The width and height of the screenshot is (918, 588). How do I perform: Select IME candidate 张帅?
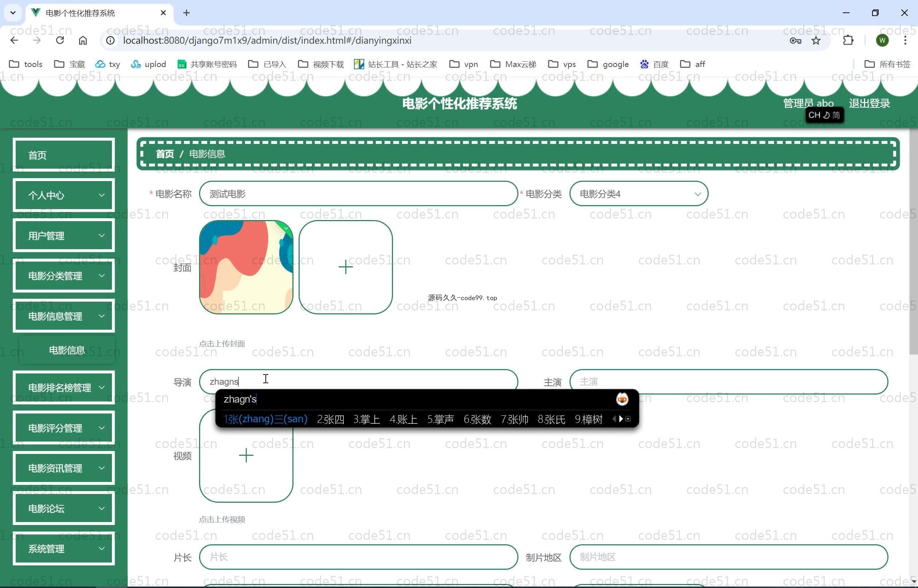point(514,419)
